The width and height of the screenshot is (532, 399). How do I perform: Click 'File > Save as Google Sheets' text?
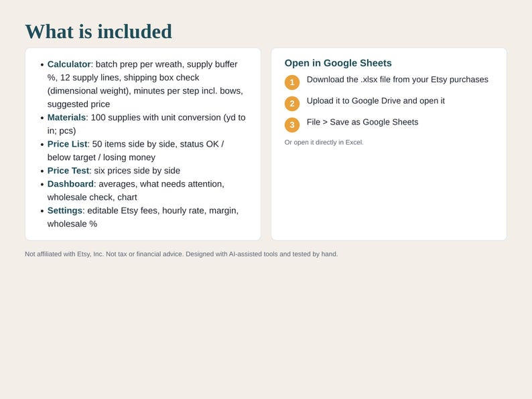tap(362, 122)
